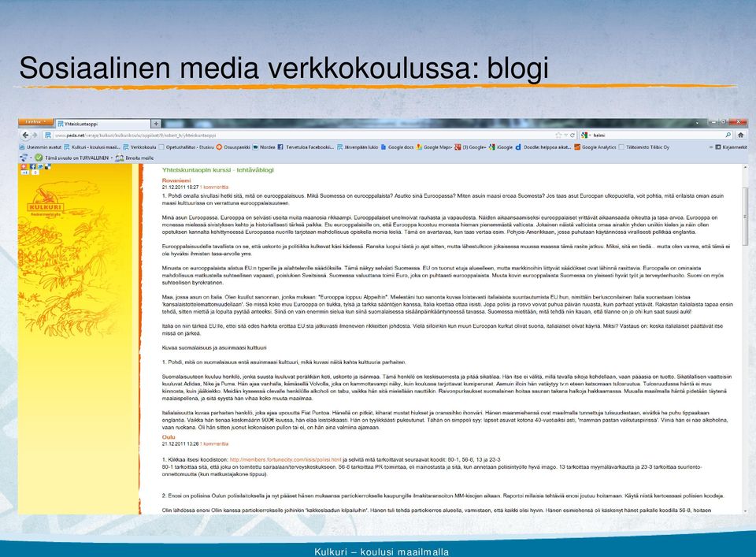Image resolution: width=756 pixels, height=557 pixels.
Task: Click the Twitter share icon on the page
Action: click(40, 166)
